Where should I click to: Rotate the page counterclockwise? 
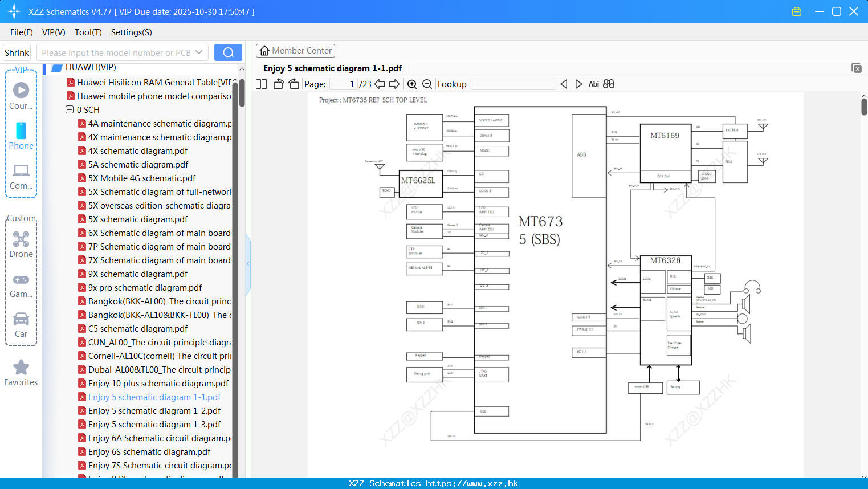pos(278,84)
